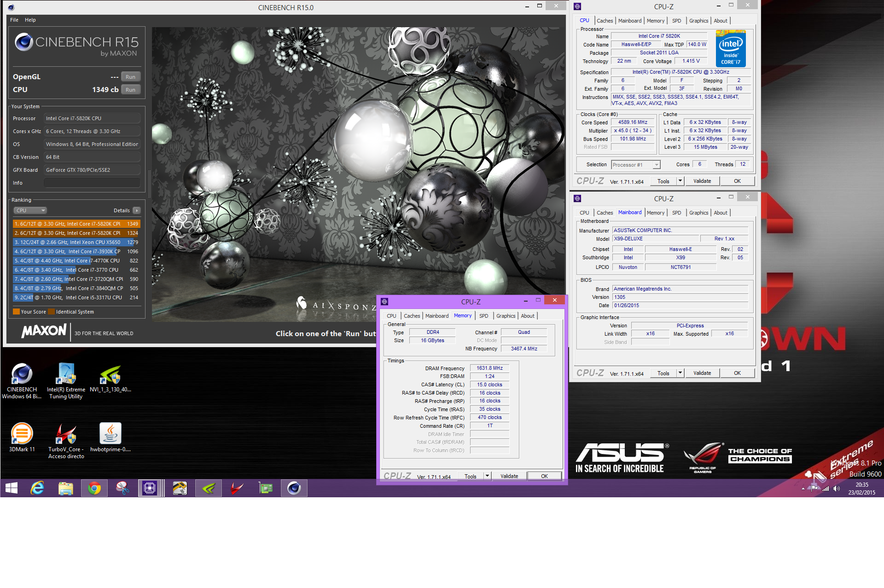Click the Memory CPU-Z window title icon
Screen dimensions: 884x588
pyautogui.click(x=384, y=302)
